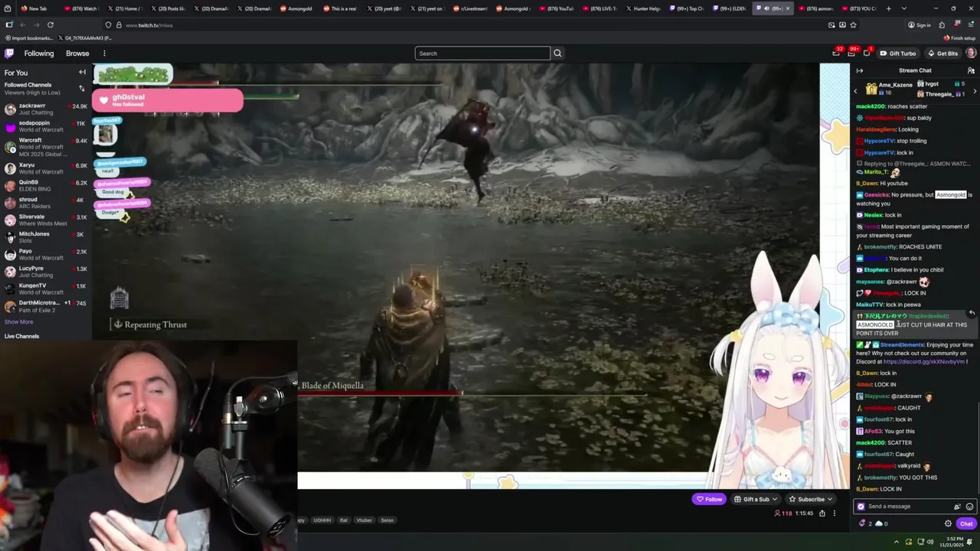Open DarthMicrotransaction channel in sidebar

tap(46, 306)
